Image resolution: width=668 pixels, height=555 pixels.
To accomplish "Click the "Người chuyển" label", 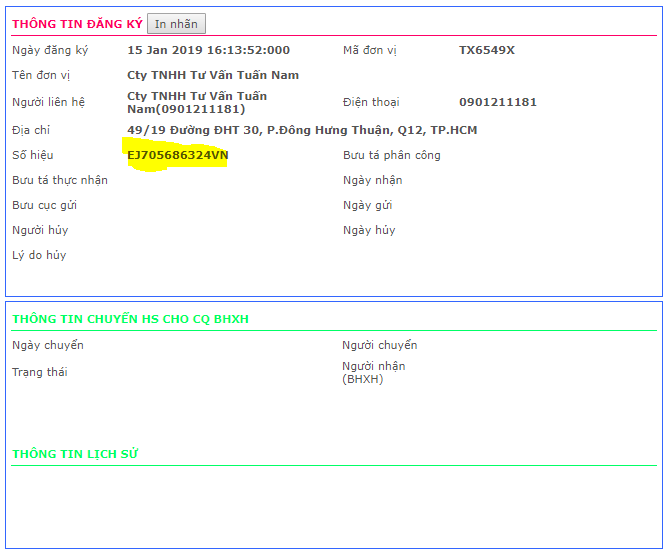I will coord(380,345).
